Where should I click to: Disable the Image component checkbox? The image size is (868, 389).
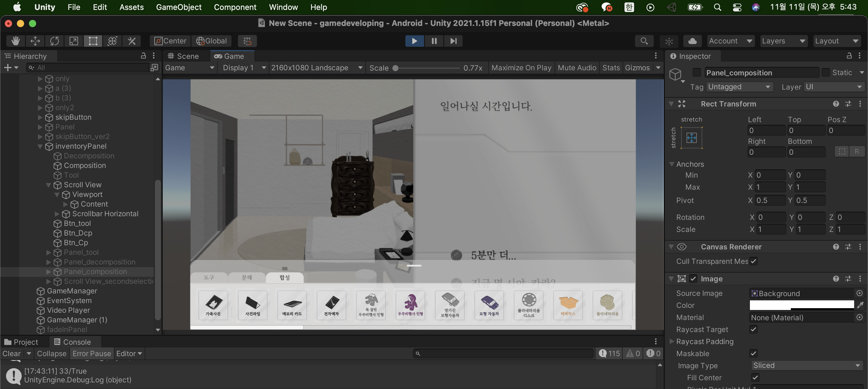[693, 279]
